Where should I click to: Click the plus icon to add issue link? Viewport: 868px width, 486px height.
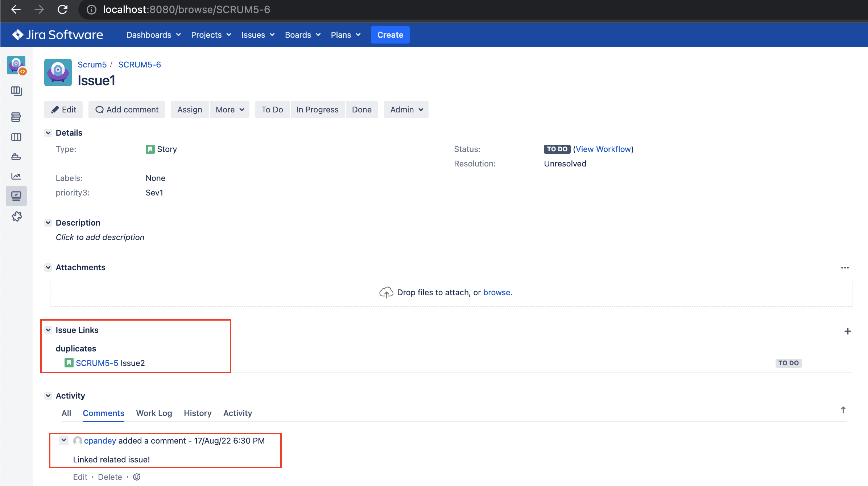tap(848, 331)
